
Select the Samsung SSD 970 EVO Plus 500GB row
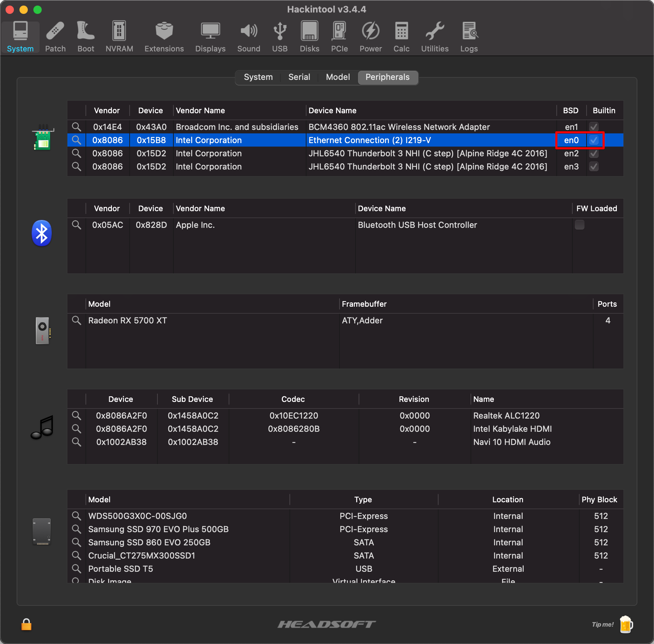[345, 529]
